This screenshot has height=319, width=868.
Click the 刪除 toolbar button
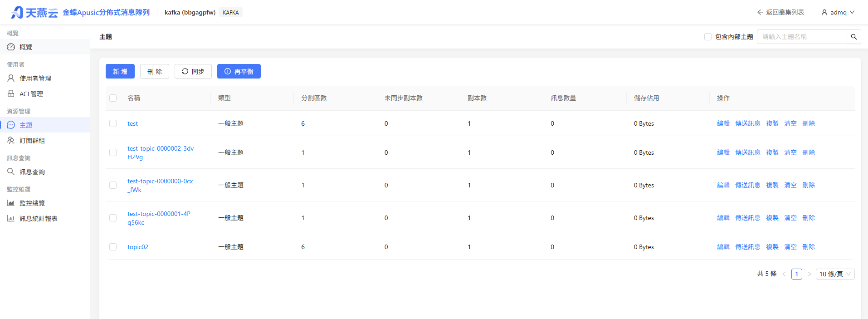[155, 71]
